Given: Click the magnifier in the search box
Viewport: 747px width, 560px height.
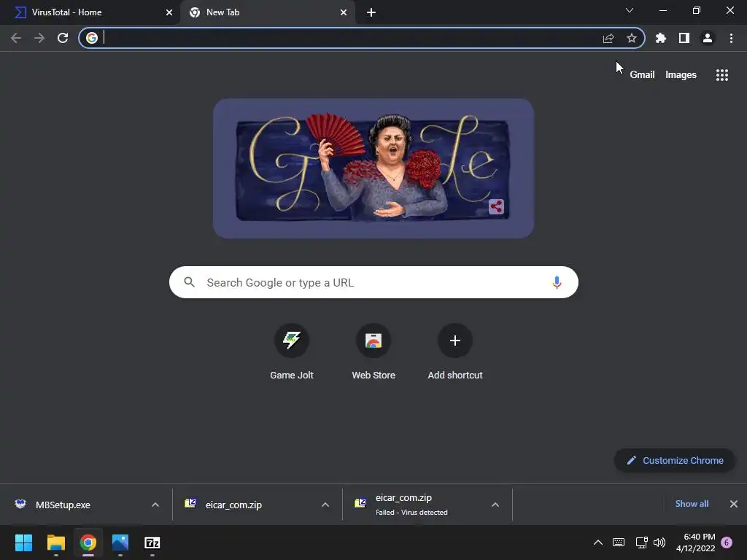Looking at the screenshot, I should [x=190, y=282].
